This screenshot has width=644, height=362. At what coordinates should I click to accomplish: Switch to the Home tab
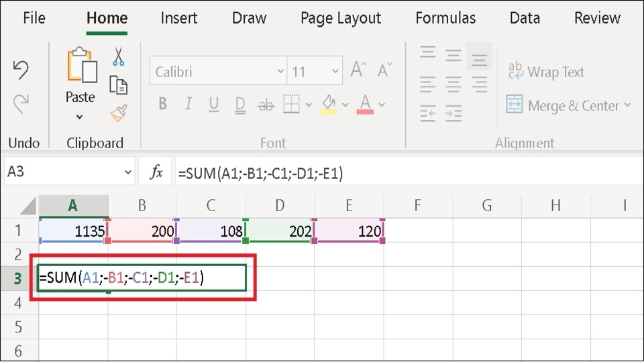pyautogui.click(x=107, y=18)
